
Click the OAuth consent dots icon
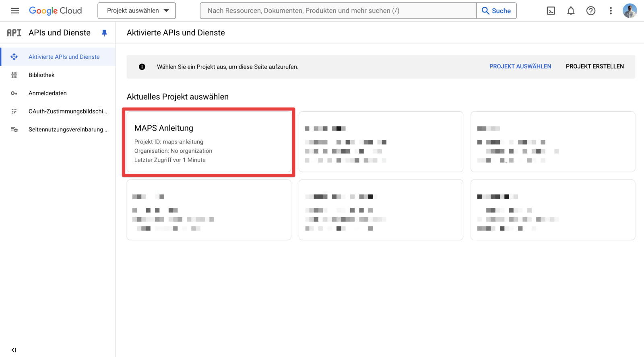point(14,111)
